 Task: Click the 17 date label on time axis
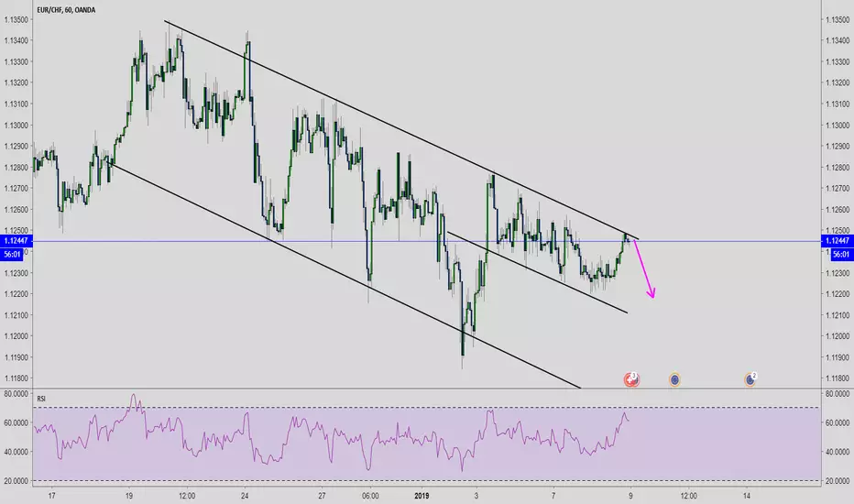point(51,496)
